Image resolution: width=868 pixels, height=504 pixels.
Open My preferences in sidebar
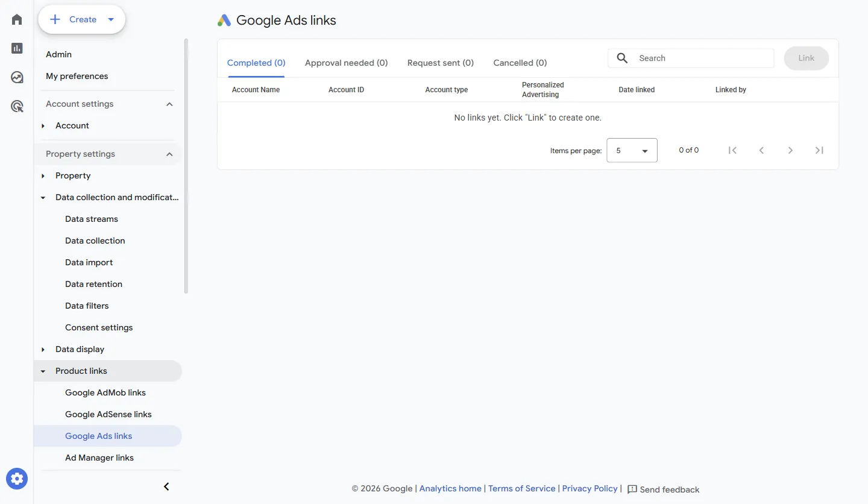(77, 76)
